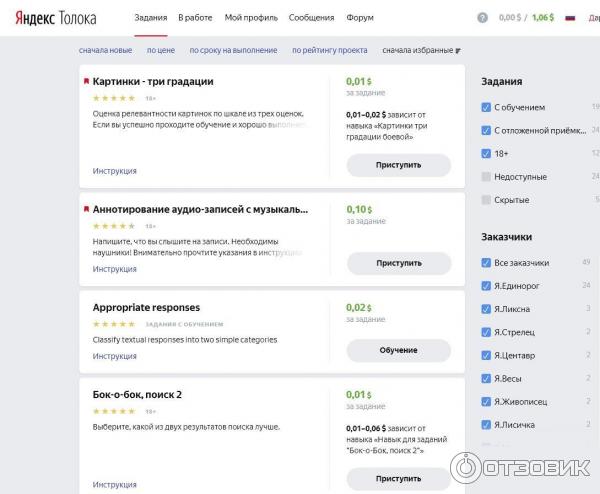Click bookmark flag on Картинки - три градации
The image size is (600, 494).
point(86,81)
